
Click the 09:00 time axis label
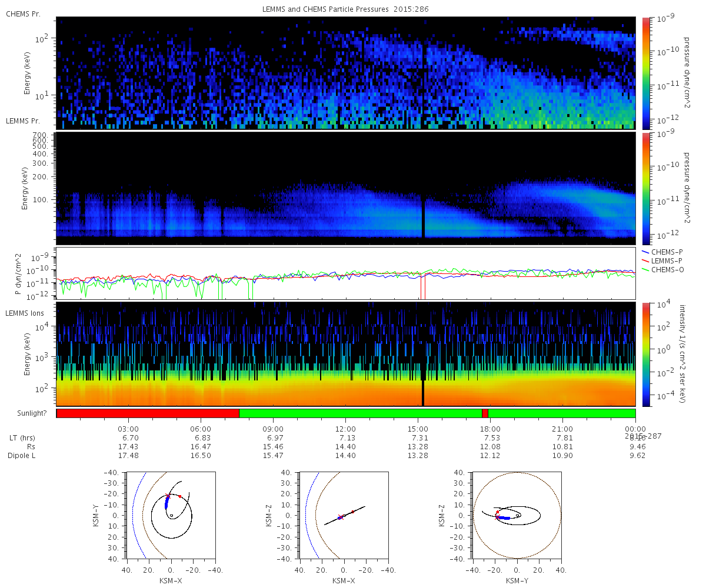pyautogui.click(x=273, y=429)
